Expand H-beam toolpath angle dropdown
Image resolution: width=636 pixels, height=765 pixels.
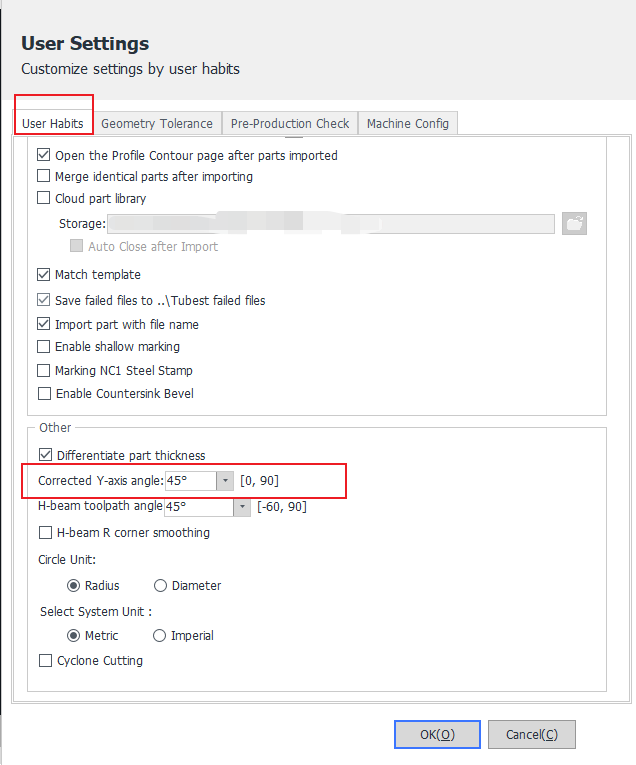coord(242,506)
